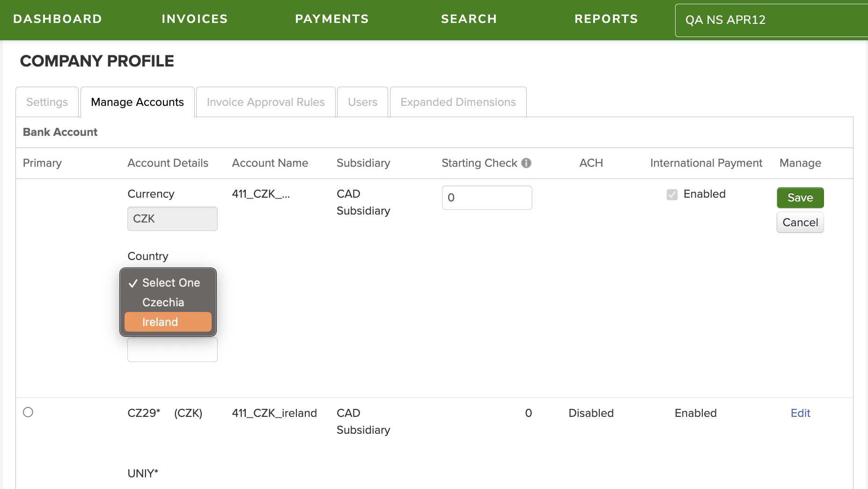Select the Manage Accounts tab
This screenshot has height=489, width=868.
(x=137, y=102)
